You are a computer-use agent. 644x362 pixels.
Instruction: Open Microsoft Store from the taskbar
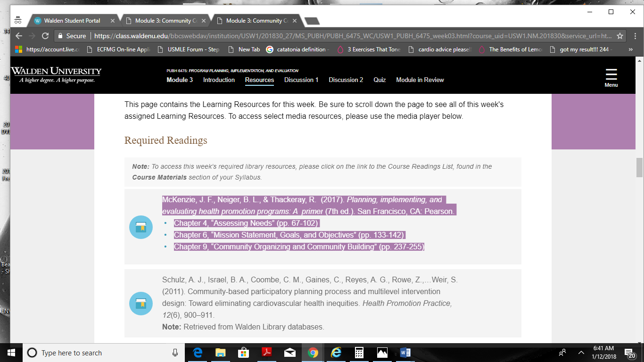(243, 353)
